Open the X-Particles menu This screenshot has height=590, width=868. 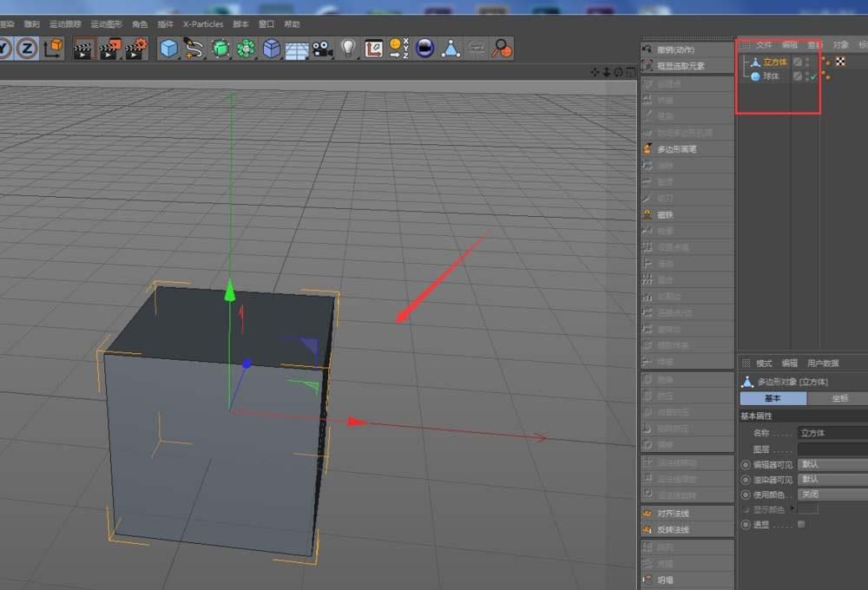(x=201, y=24)
